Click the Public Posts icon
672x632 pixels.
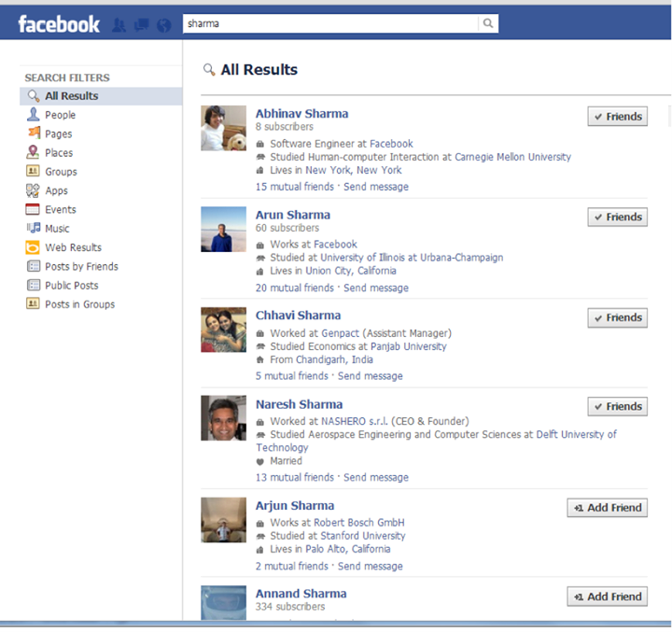pos(33,285)
